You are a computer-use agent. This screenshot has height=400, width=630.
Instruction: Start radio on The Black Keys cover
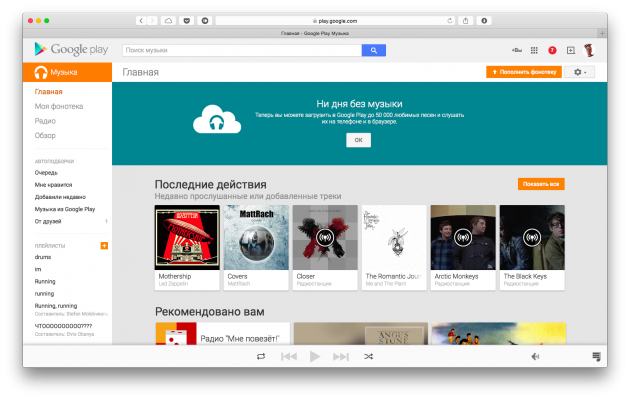point(532,237)
